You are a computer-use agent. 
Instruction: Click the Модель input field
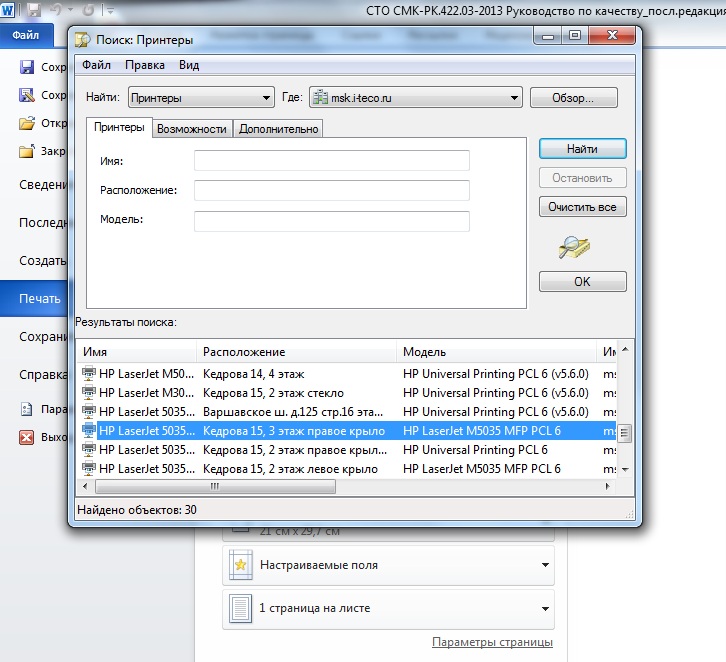click(332, 221)
